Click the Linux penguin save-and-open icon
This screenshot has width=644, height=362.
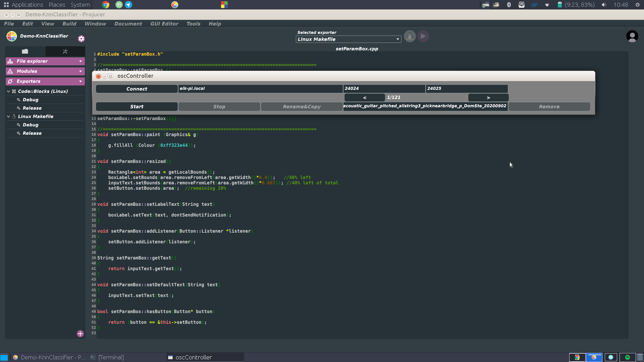(410, 36)
